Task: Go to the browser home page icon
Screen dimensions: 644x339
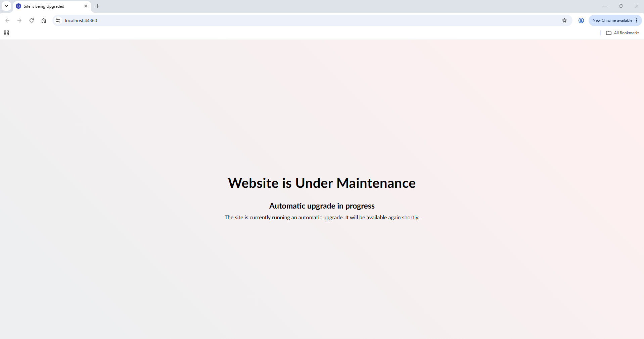Action: (x=44, y=20)
